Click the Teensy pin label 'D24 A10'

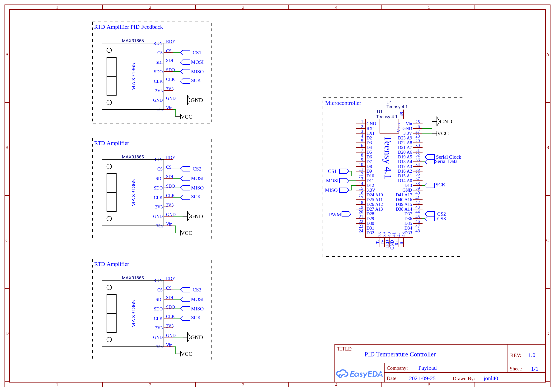(x=374, y=195)
